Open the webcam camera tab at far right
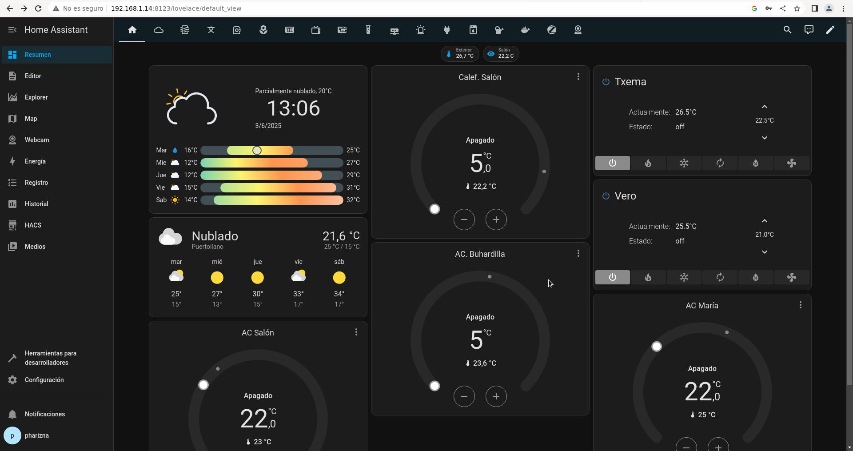The height and width of the screenshot is (451, 853). pos(578,30)
